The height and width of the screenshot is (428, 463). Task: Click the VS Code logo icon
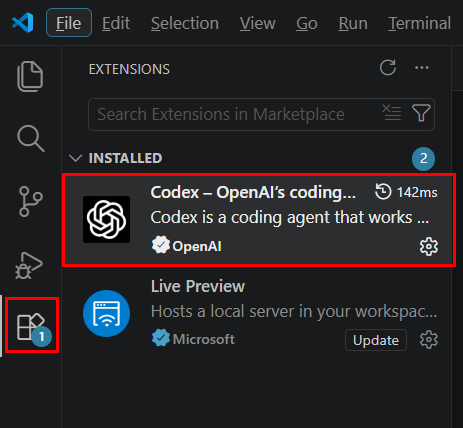point(23,23)
